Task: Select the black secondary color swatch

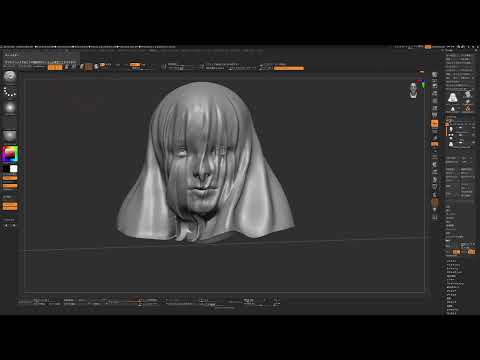Action: point(6,169)
